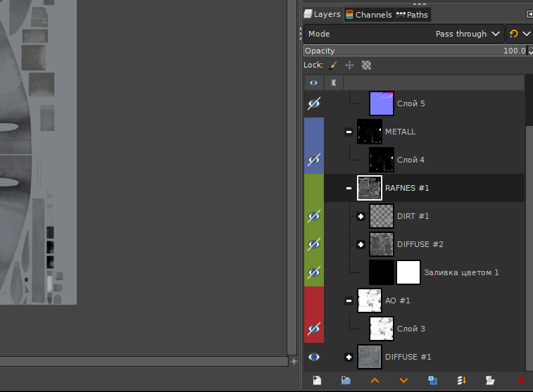The height and width of the screenshot is (392, 533).
Task: Hide the DIFFUSE #1 layer group
Action: click(314, 357)
